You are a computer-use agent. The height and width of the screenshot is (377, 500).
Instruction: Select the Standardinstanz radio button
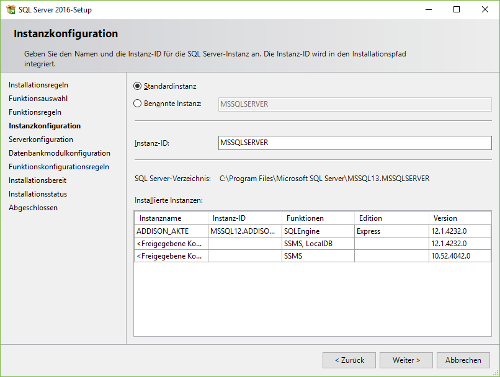coord(137,86)
